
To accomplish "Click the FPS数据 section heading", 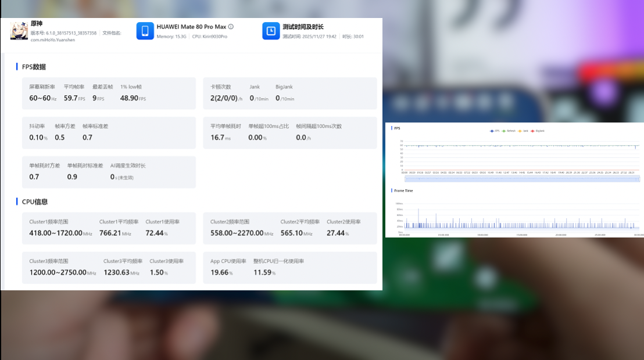I will 34,67.
